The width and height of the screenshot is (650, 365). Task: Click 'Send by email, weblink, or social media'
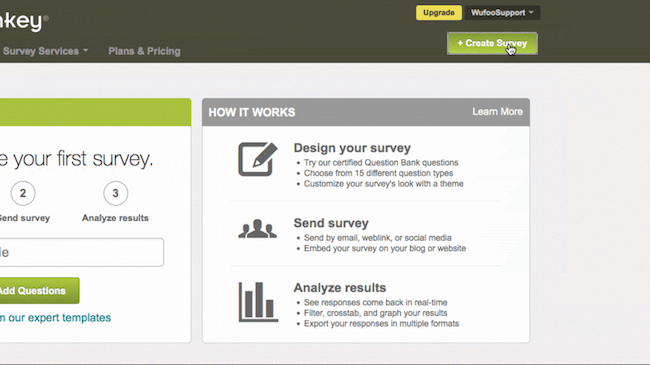point(378,238)
